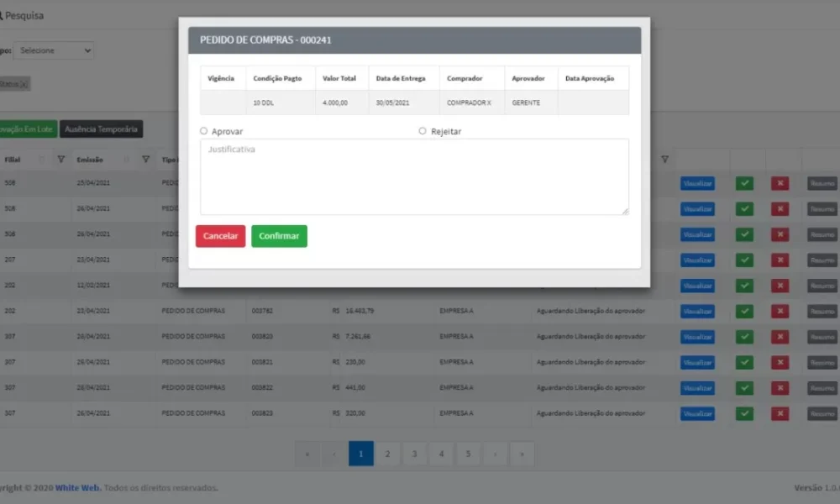Image resolution: width=840 pixels, height=504 pixels.
Task: Select the Aprovar radio button
Action: [x=203, y=131]
